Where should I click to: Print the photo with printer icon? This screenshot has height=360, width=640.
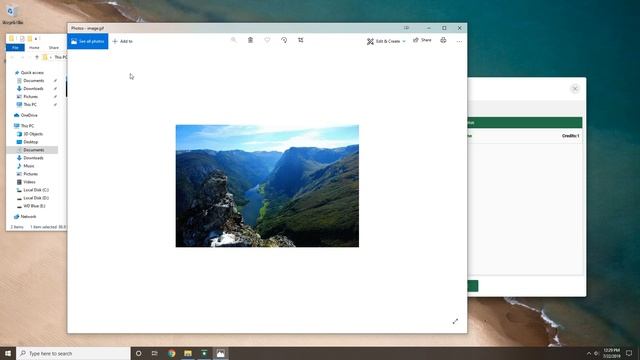[443, 40]
